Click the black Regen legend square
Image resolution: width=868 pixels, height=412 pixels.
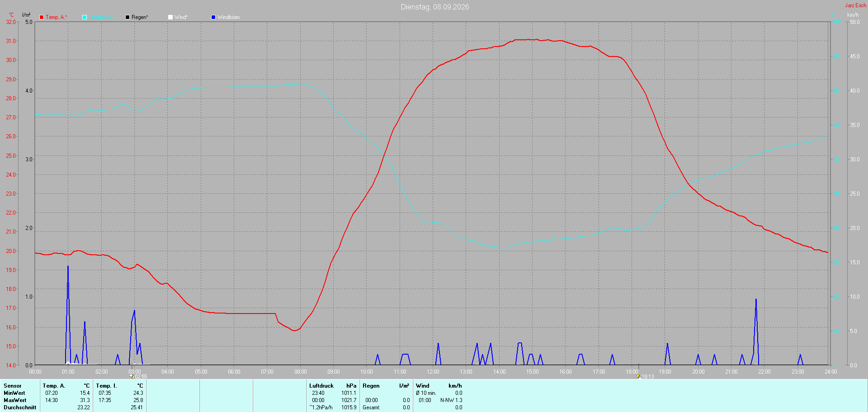pos(127,17)
